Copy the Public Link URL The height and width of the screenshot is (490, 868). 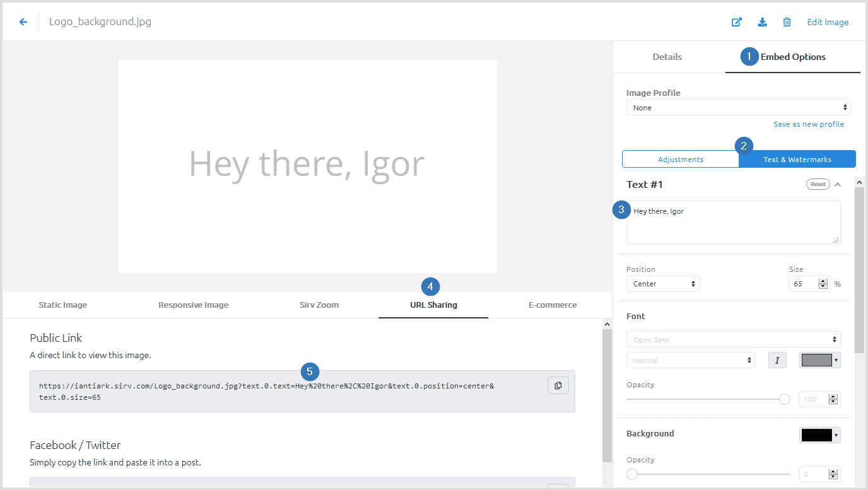558,385
